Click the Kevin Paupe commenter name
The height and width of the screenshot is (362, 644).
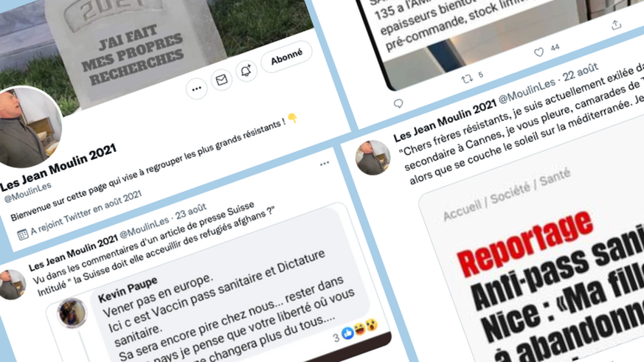pyautogui.click(x=128, y=289)
